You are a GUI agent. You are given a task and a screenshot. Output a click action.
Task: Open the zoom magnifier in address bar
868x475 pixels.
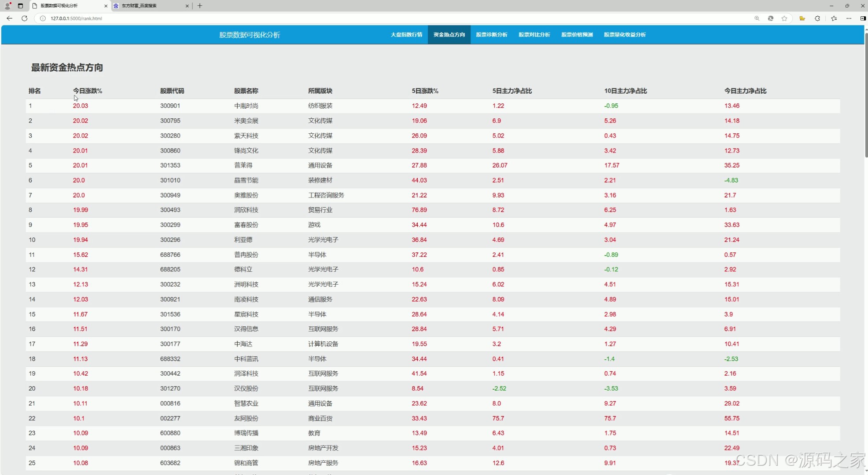point(757,18)
